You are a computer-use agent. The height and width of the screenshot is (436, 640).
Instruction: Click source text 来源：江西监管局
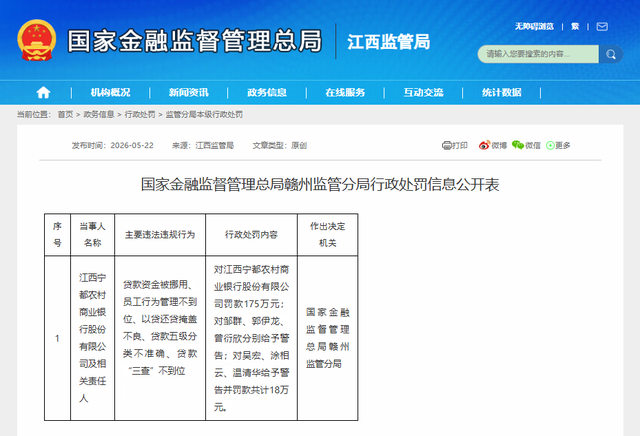[x=203, y=145]
